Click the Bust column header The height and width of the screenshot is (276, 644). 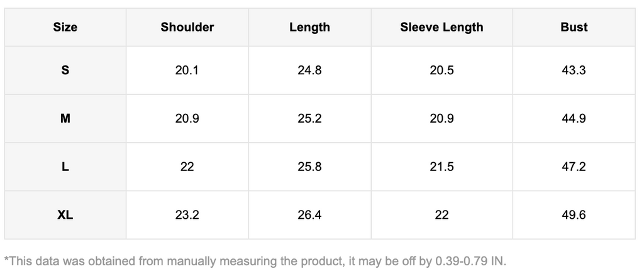pyautogui.click(x=574, y=27)
